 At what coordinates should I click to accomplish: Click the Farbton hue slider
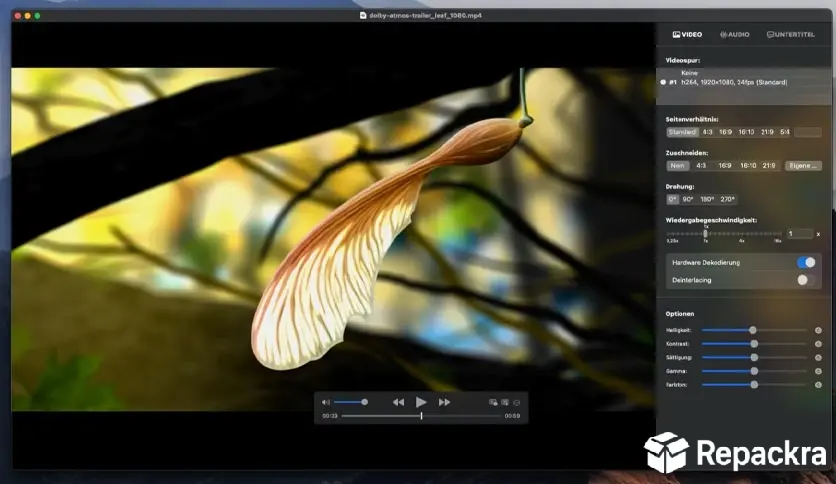[754, 385]
